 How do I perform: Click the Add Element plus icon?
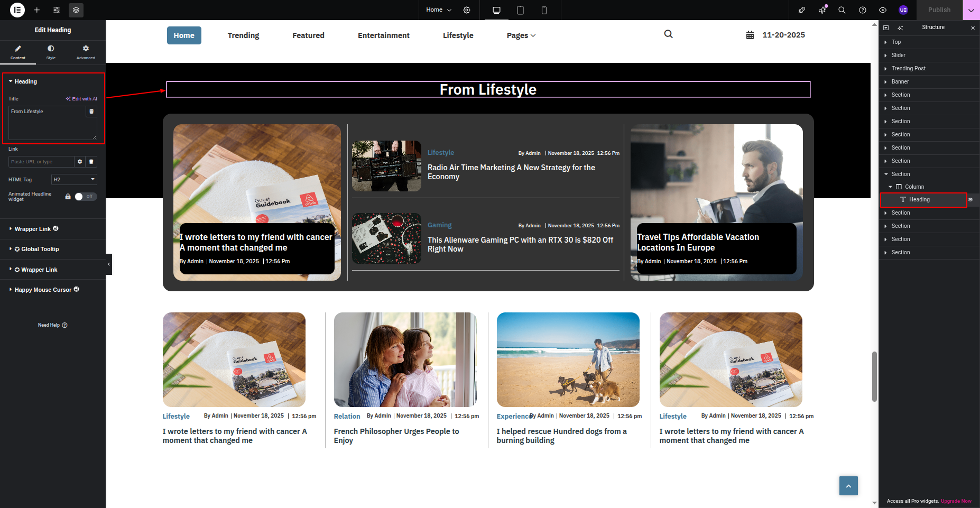37,10
